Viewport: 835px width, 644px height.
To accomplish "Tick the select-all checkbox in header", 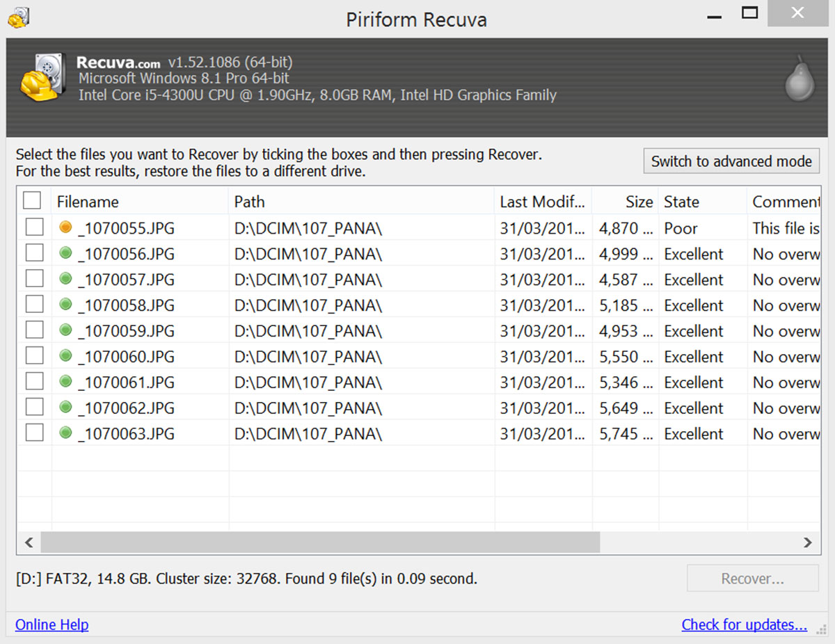I will [32, 201].
